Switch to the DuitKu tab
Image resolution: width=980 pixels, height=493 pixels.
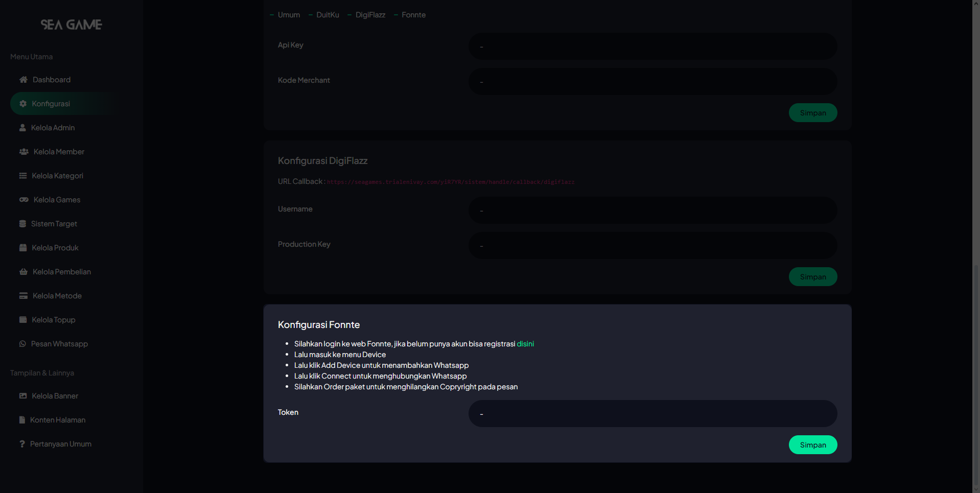click(328, 15)
